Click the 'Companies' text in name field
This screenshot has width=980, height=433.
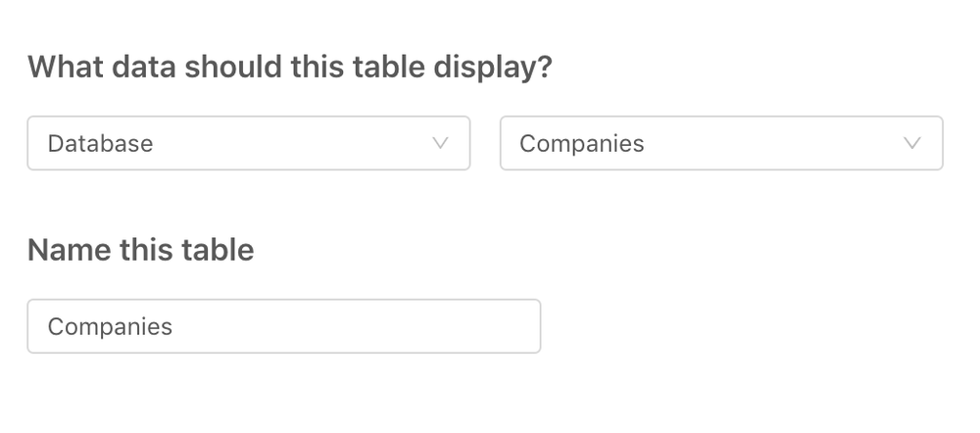point(110,326)
